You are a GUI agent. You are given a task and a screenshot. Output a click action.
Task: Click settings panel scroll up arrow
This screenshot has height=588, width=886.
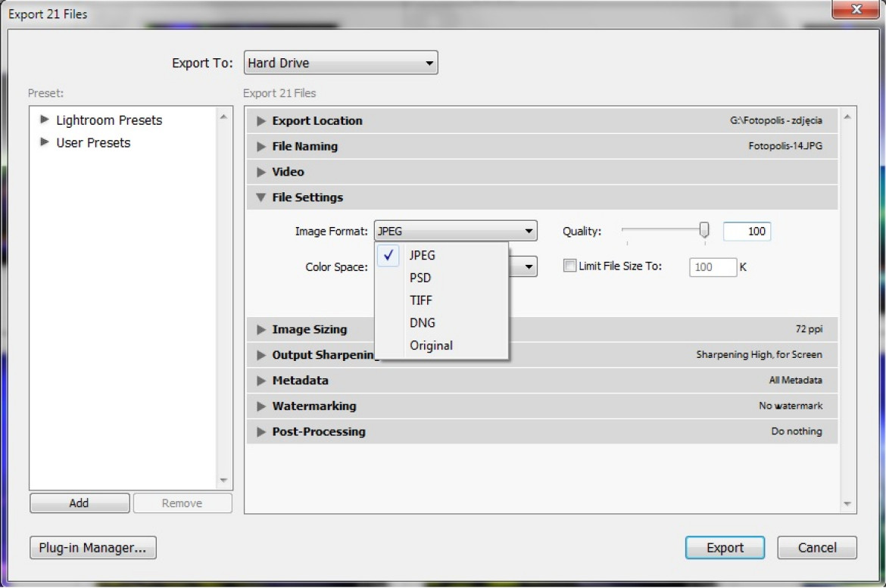tap(847, 117)
